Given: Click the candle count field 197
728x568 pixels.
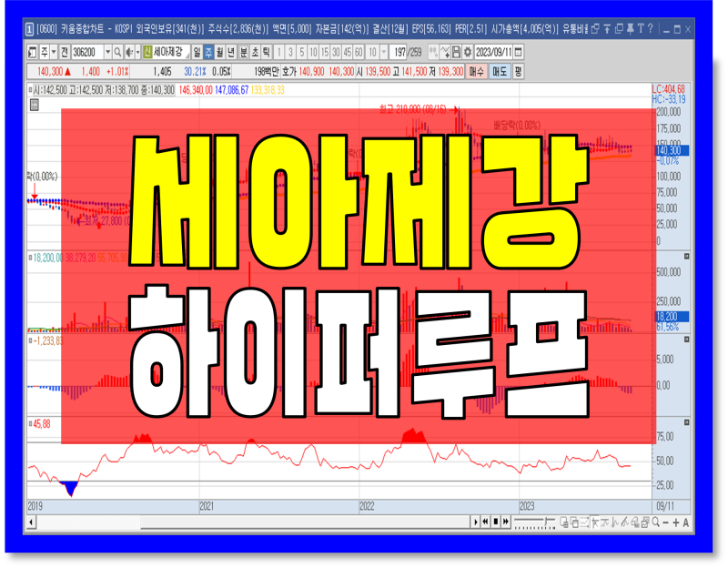Looking at the screenshot, I should [399, 52].
